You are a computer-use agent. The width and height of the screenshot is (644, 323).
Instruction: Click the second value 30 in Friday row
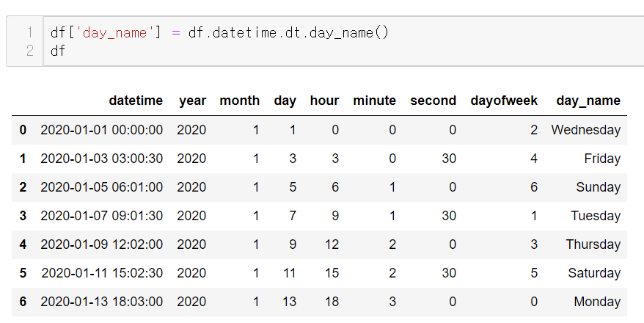tap(449, 159)
